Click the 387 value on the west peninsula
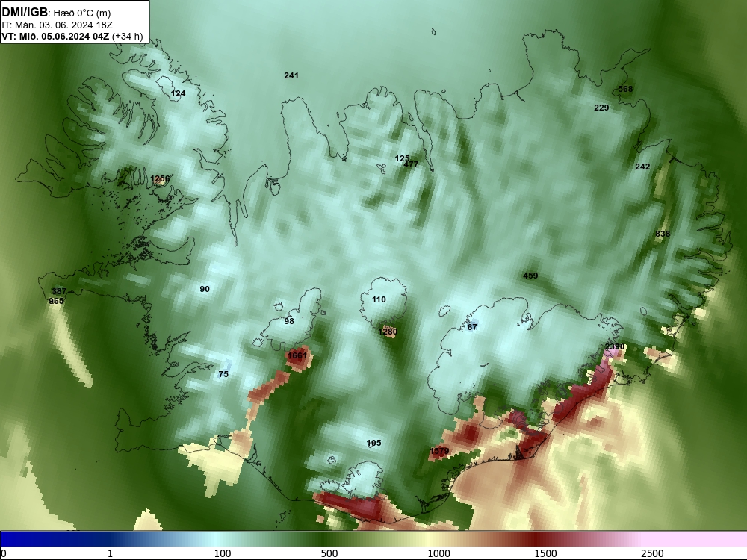The image size is (747, 560). pos(59,291)
